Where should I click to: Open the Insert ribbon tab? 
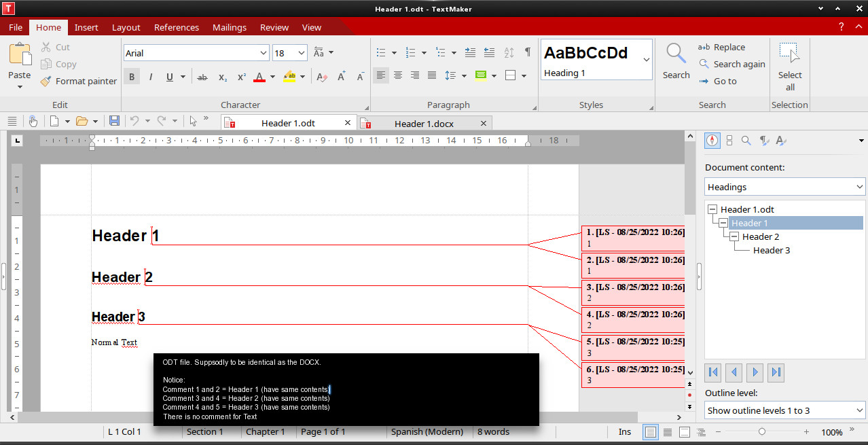click(86, 27)
